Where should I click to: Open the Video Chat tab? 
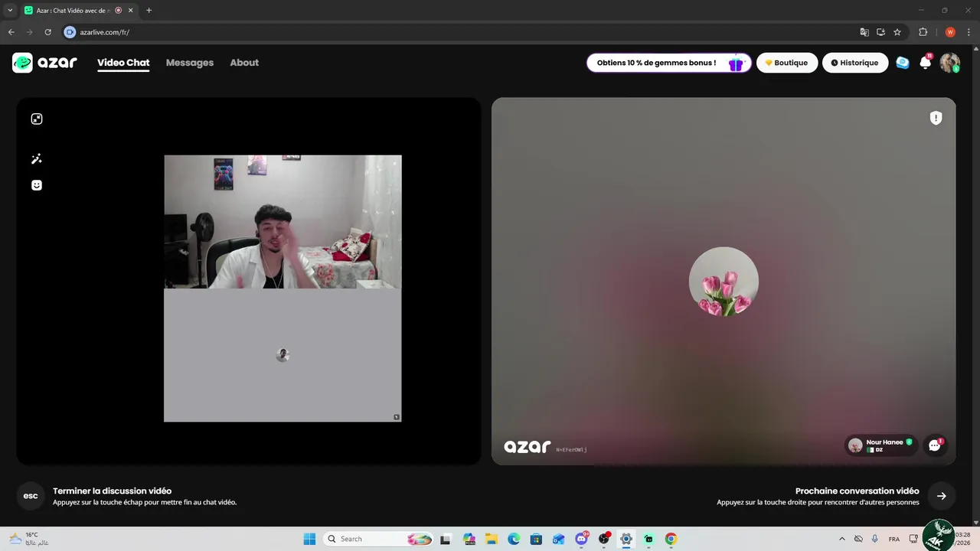(123, 63)
